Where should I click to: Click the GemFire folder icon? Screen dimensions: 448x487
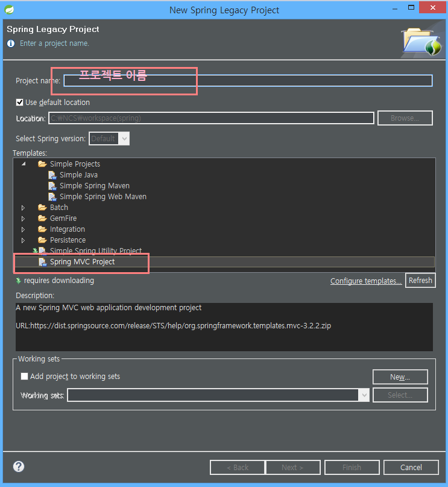42,218
